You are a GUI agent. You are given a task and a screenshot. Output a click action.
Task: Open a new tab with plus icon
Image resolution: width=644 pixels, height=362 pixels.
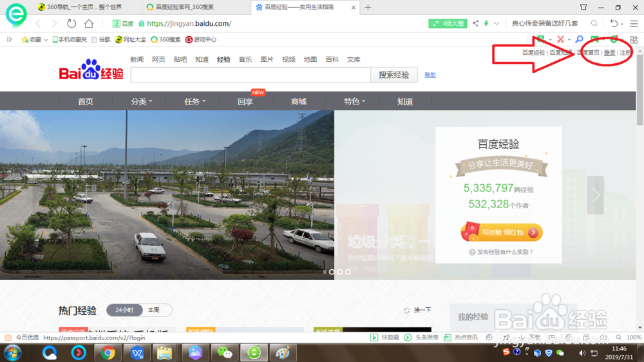368,7
